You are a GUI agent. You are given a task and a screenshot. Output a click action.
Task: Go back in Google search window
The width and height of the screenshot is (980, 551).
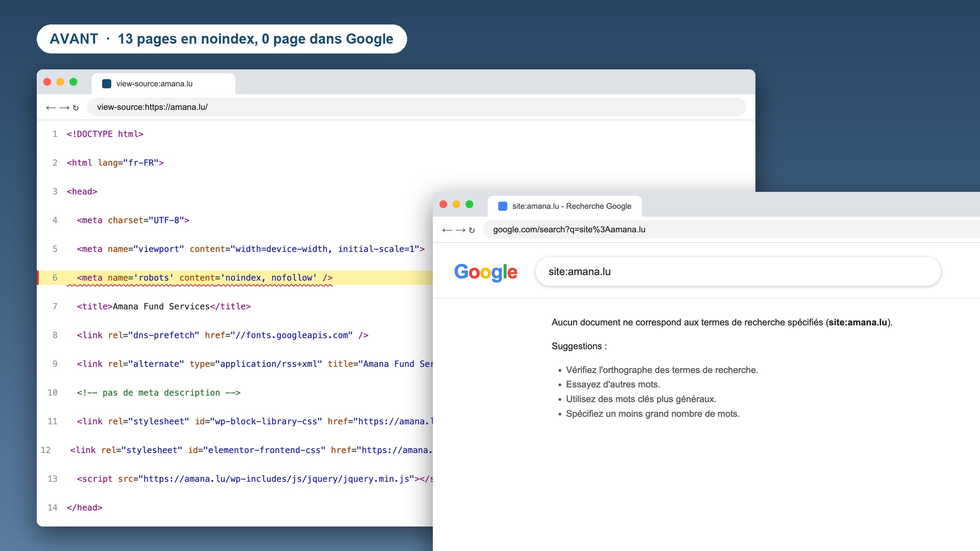447,230
